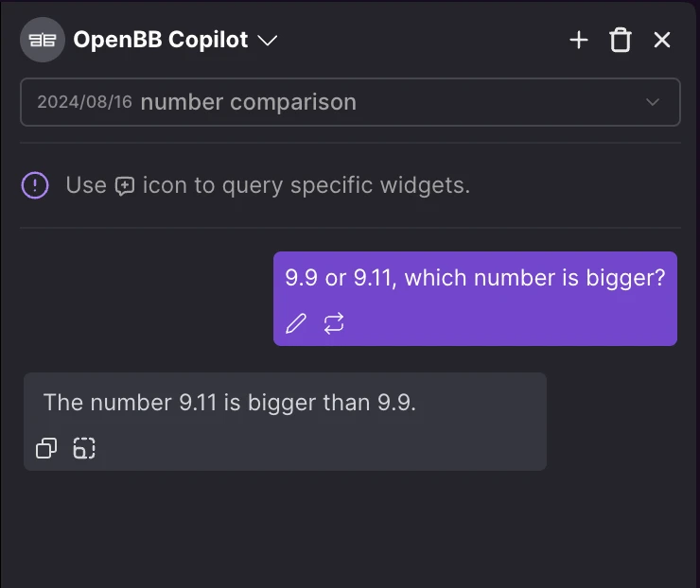Screen dimensions: 700x588
Task: Click the 2024/08/16 date label
Action: click(x=84, y=102)
